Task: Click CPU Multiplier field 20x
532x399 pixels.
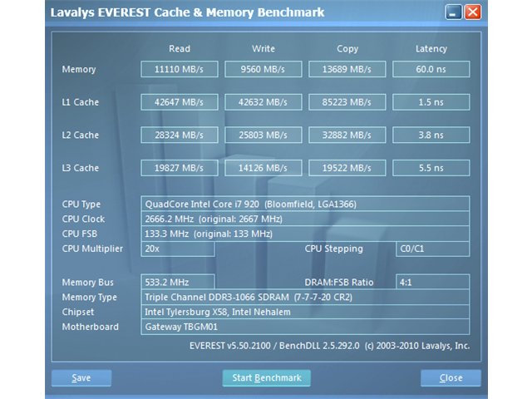Action: coord(177,249)
